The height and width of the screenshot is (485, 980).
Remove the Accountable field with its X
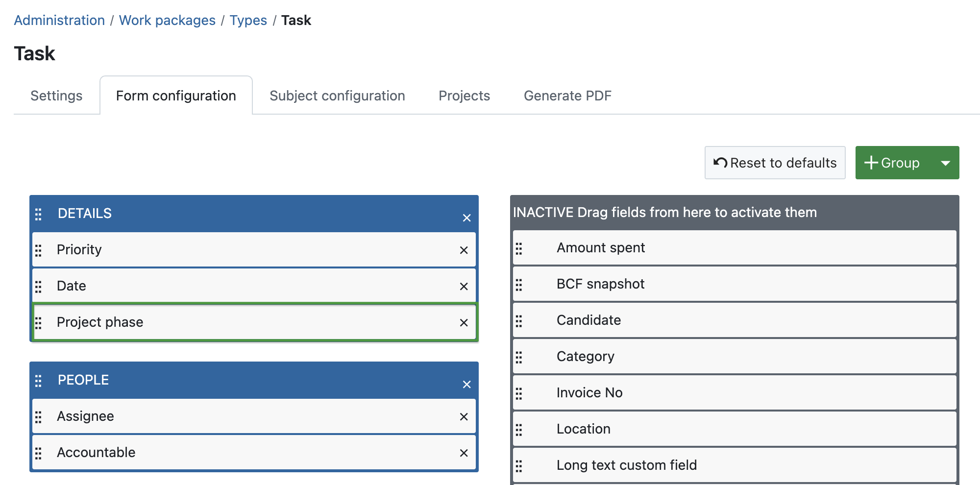coord(464,453)
